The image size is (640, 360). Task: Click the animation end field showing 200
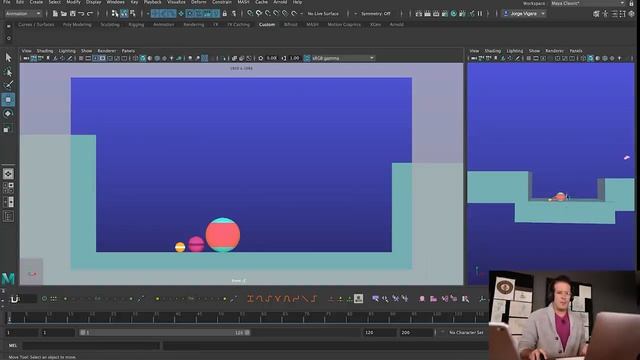(x=416, y=333)
